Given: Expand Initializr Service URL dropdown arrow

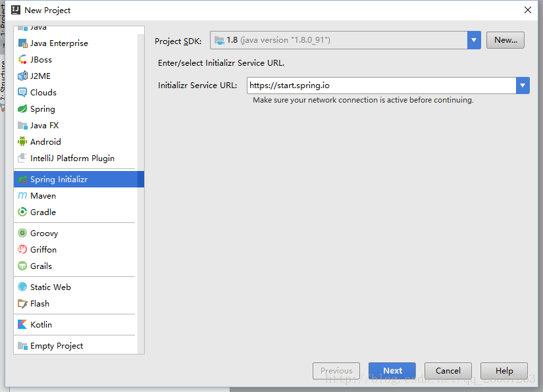Looking at the screenshot, I should pyautogui.click(x=523, y=86).
